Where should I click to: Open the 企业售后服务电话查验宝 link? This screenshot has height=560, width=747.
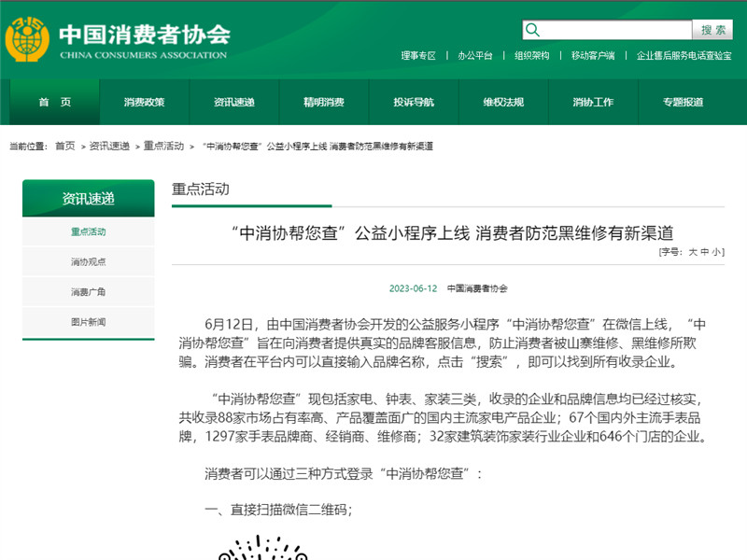pyautogui.click(x=684, y=56)
